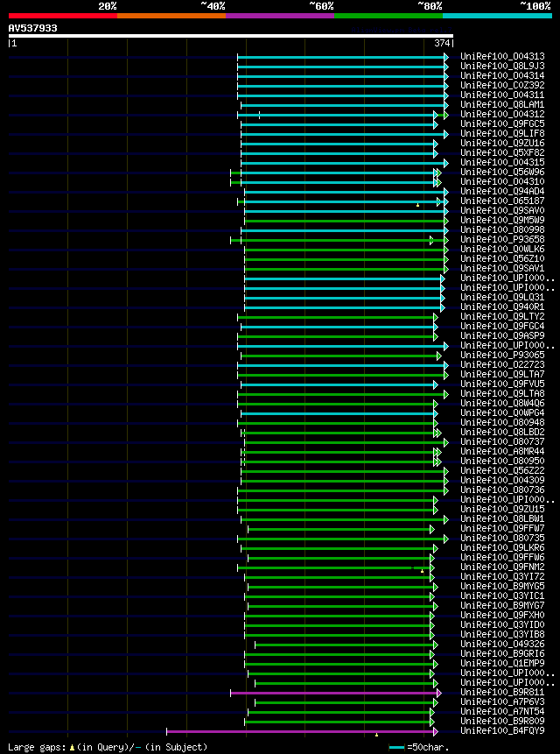Select hit UniRef100_Q3YI72
The height and width of the screenshot is (754, 560).
(x=502, y=576)
